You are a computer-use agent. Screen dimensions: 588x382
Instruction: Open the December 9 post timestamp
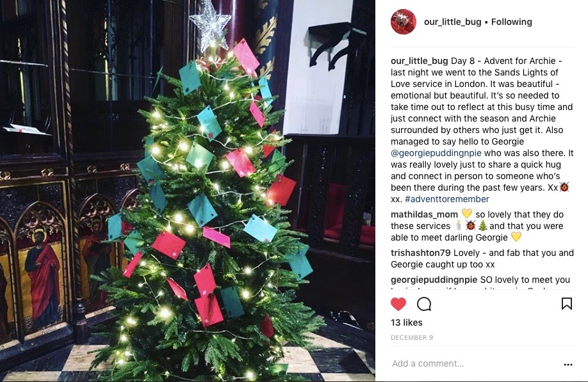pos(412,337)
